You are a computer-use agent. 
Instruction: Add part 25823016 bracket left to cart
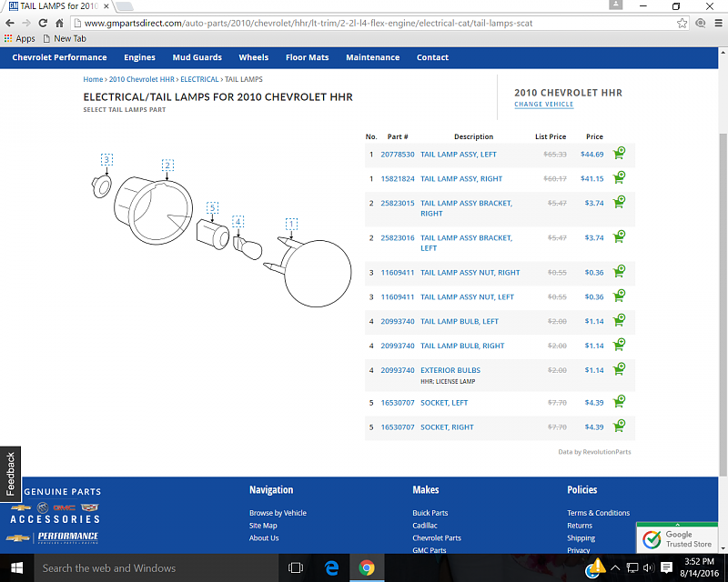(x=619, y=236)
